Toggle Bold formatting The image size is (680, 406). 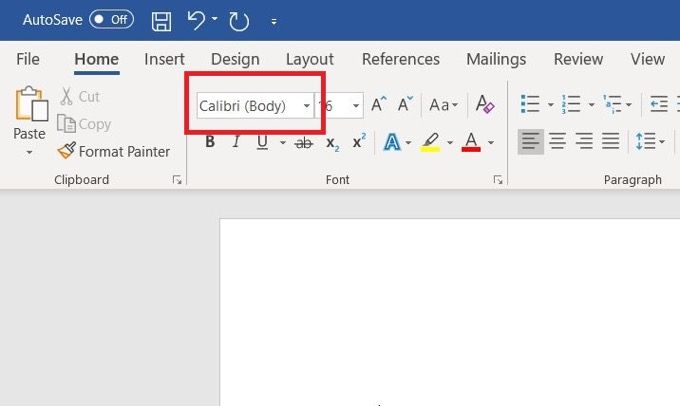[210, 141]
